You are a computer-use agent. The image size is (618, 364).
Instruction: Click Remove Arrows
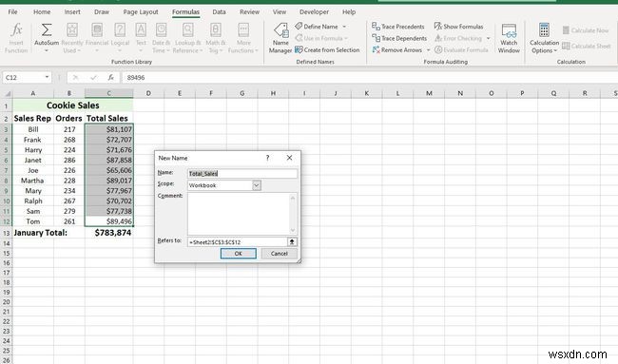[396, 50]
